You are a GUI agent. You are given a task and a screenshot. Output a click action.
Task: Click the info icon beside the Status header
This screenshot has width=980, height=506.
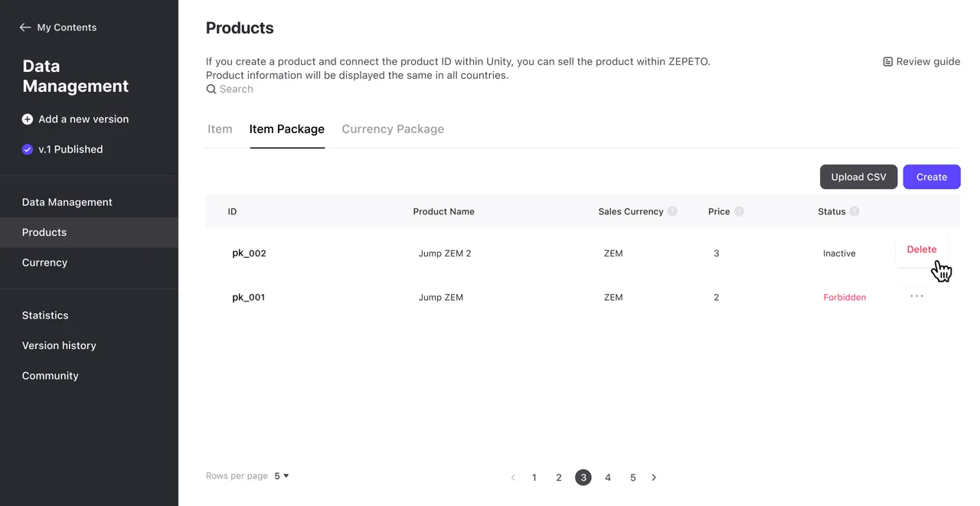click(x=854, y=211)
